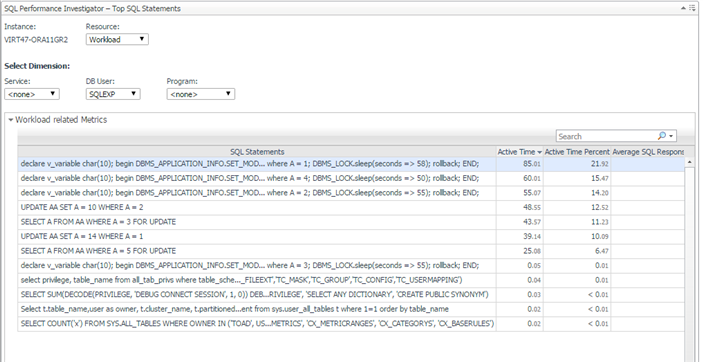Screen dimensions: 703x362
Task: Click the Active Time Percent value 15.47
Action: [x=599, y=179]
